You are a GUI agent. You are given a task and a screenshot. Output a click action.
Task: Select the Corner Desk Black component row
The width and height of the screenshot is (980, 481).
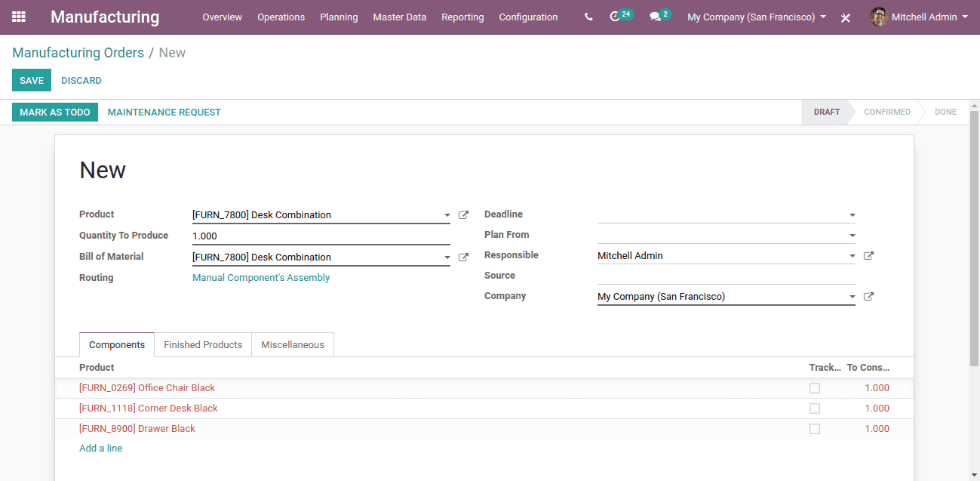(484, 409)
